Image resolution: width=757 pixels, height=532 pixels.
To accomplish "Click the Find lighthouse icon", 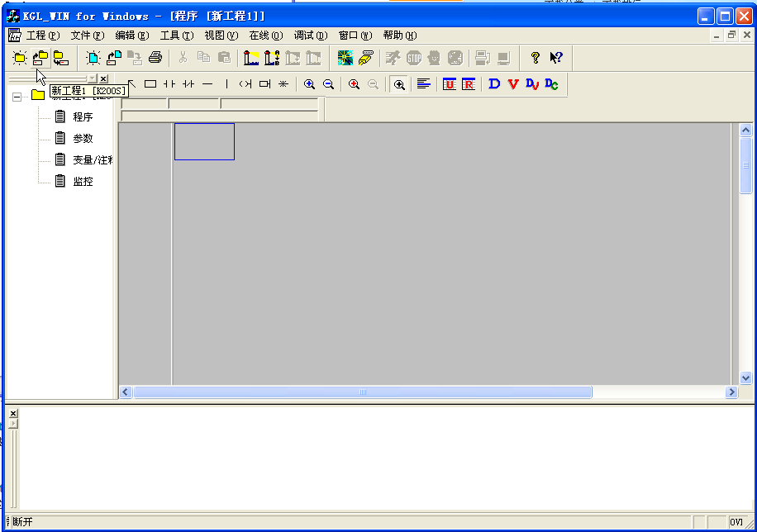I will point(251,58).
